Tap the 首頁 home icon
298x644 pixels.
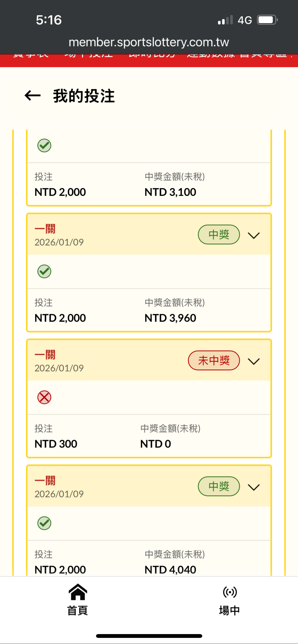click(78, 592)
